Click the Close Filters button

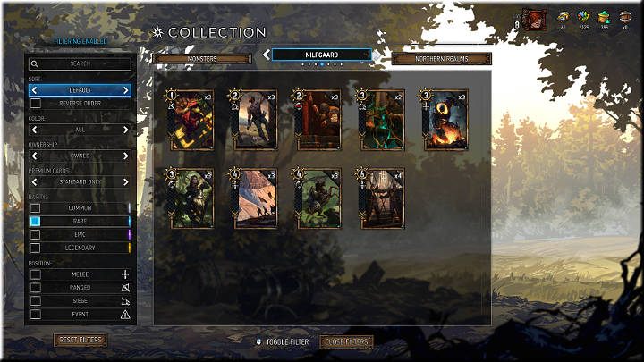[347, 341]
